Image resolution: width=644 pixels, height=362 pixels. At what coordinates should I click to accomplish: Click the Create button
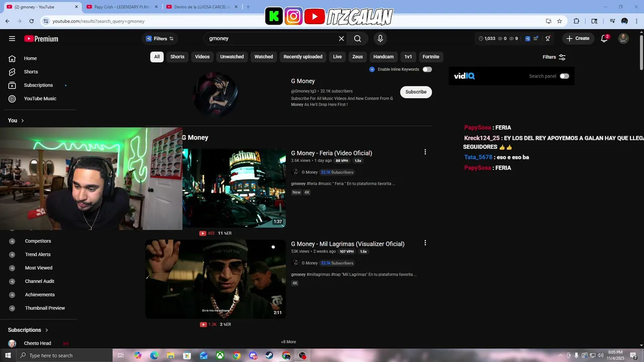[x=578, y=39]
